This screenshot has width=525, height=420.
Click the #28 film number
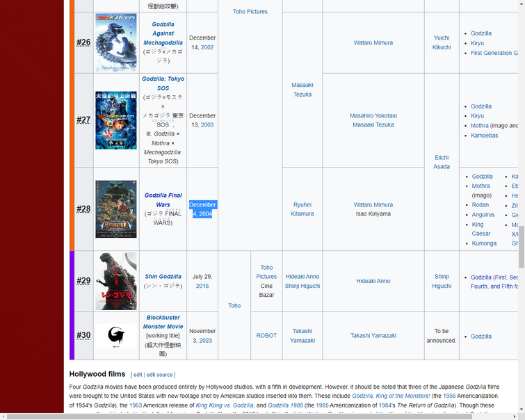point(83,209)
